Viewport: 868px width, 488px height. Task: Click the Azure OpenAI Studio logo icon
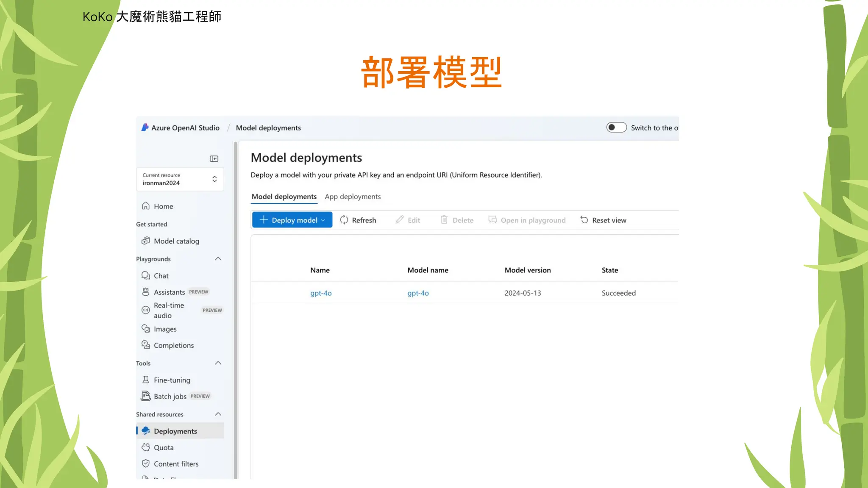pyautogui.click(x=145, y=128)
